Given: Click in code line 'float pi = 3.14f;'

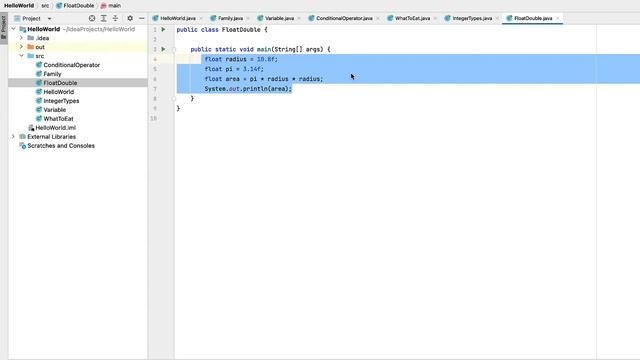Looking at the screenshot, I should 234,69.
